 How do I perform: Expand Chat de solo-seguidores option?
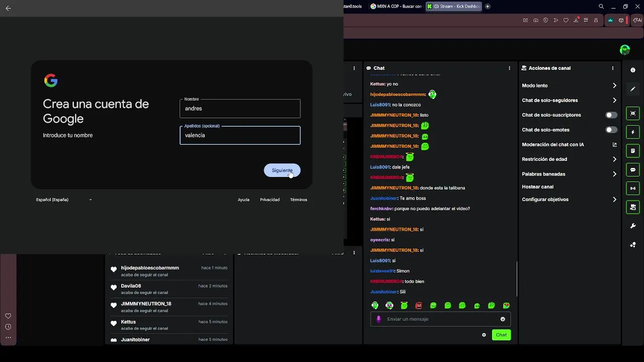tap(569, 100)
